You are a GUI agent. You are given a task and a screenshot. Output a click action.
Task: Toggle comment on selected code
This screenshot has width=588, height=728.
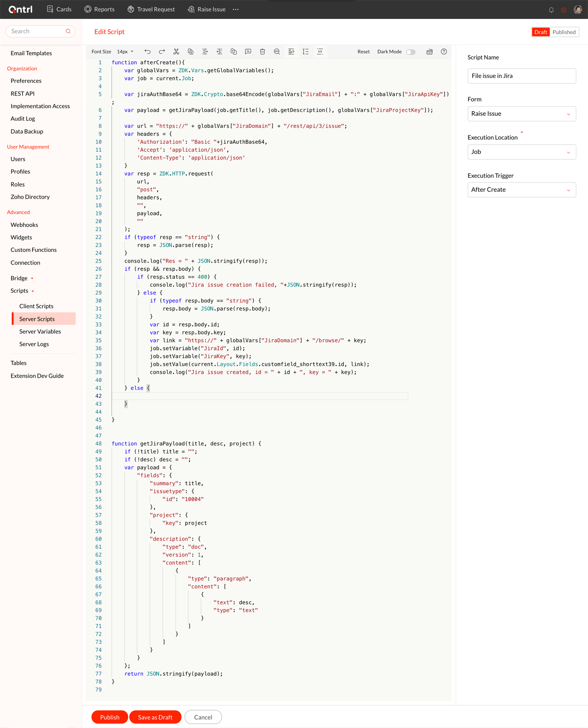point(248,52)
